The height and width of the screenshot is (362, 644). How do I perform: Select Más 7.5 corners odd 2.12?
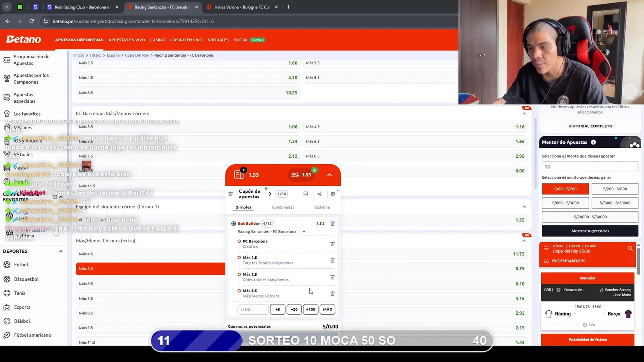point(188,156)
